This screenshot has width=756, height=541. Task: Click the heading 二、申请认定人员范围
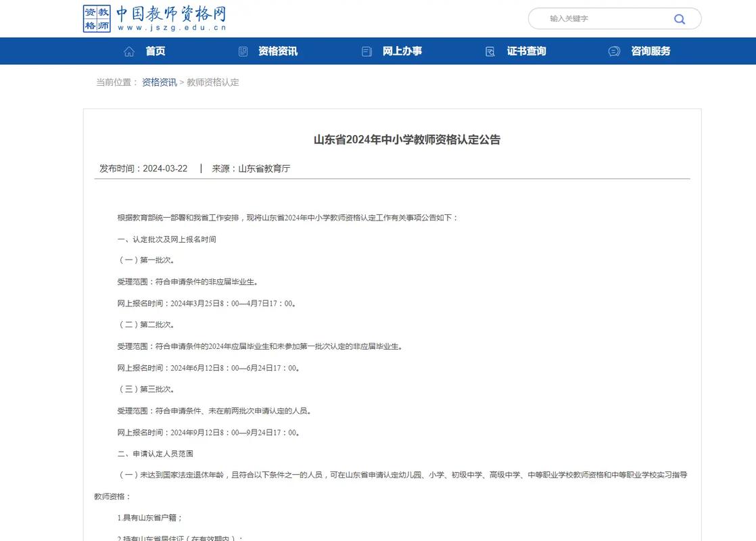click(x=156, y=454)
